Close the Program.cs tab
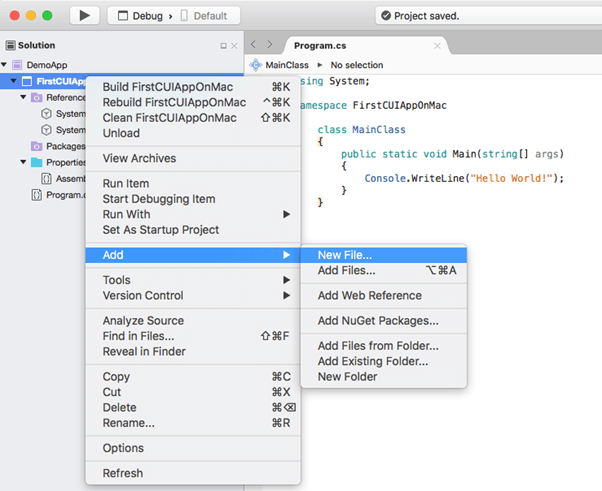 [x=437, y=46]
